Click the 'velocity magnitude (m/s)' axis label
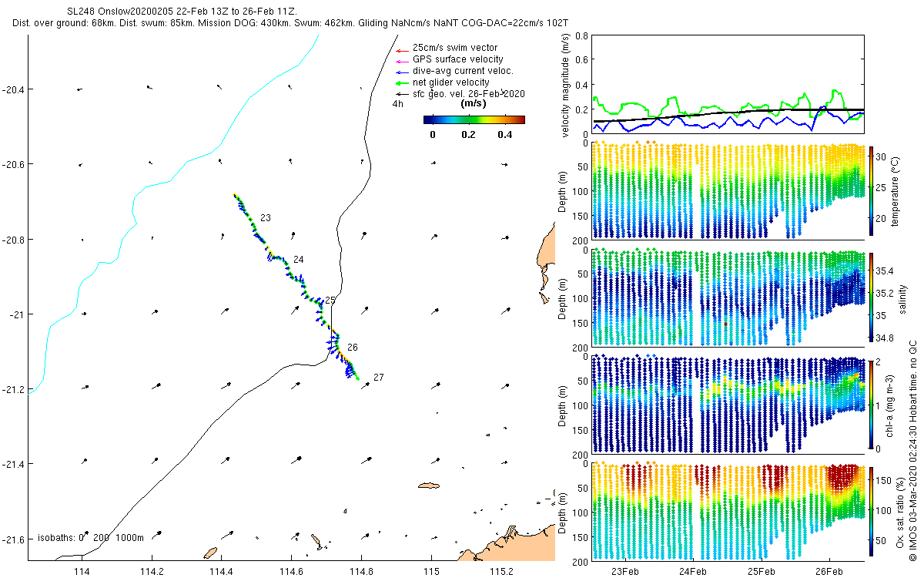Image resolution: width=924 pixels, height=578 pixels. pyautogui.click(x=566, y=85)
